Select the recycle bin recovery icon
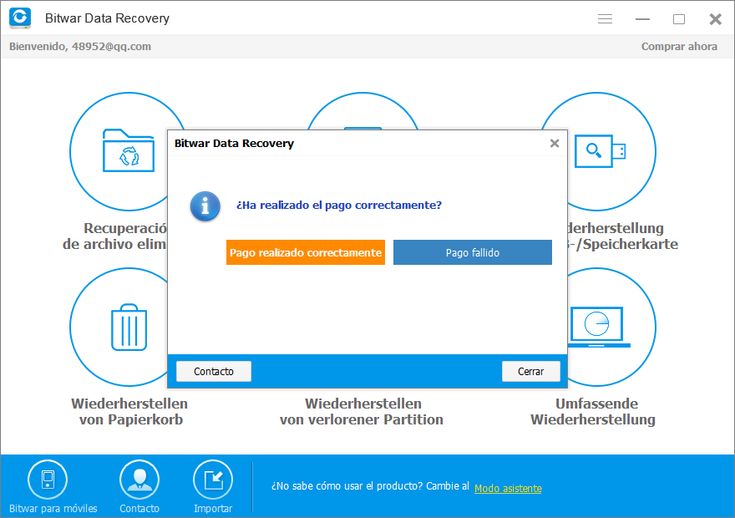Image resolution: width=735 pixels, height=518 pixels. point(129,327)
